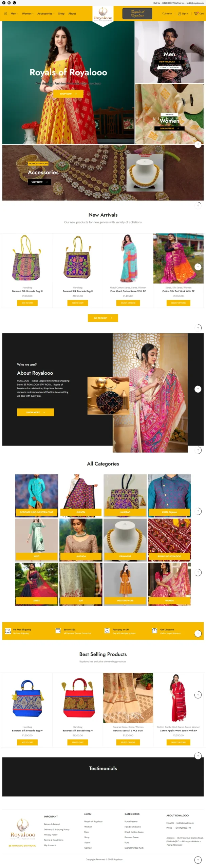Expand the Men dropdown menu

14,14
